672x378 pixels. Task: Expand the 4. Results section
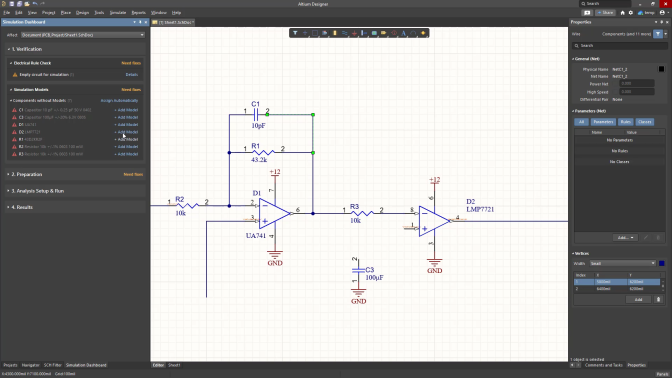coord(9,207)
